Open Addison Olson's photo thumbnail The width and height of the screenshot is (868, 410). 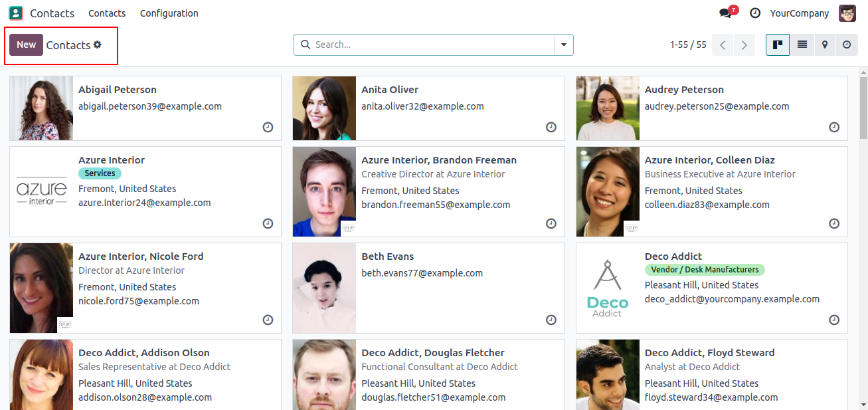[41, 375]
